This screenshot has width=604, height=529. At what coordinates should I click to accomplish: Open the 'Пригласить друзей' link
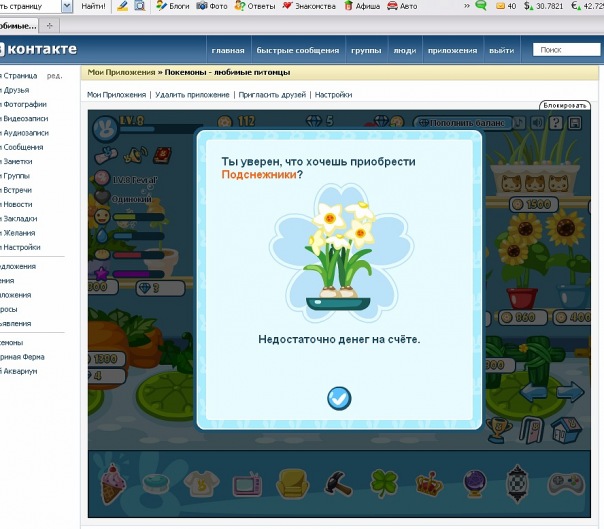(x=272, y=94)
